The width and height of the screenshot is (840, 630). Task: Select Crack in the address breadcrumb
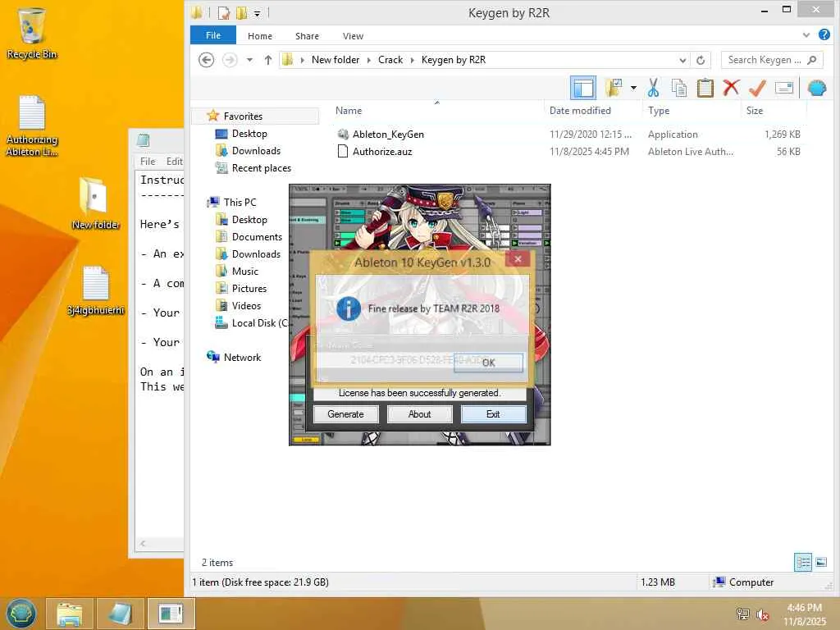pyautogui.click(x=390, y=60)
